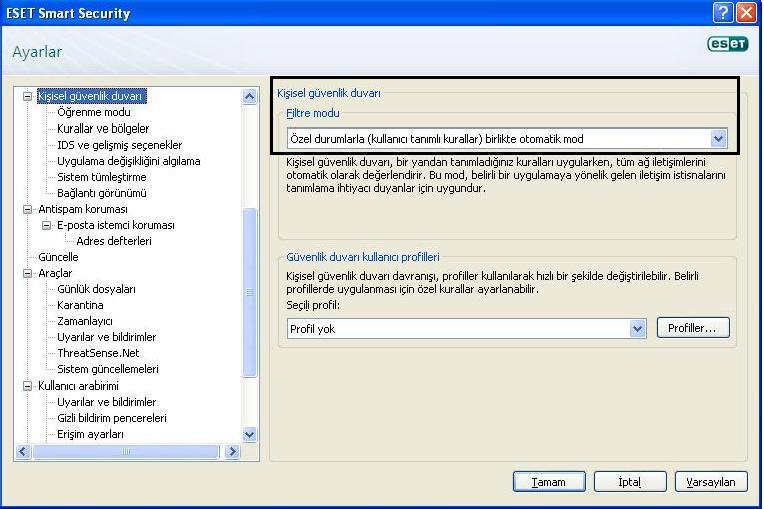
Task: Select Kullanıcı arabirimi tree item
Action: [78, 386]
